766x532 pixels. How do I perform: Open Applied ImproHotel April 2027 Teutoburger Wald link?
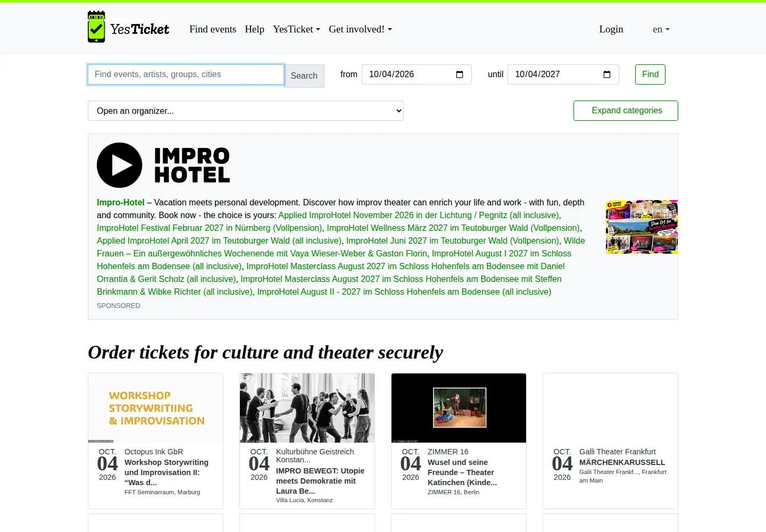pos(219,240)
